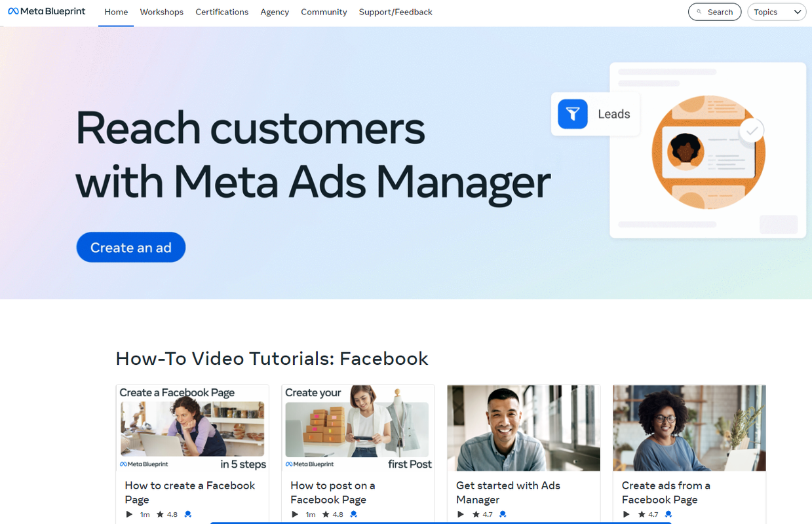
Task: Open Get started with Ads Manager thumbnail
Action: tap(524, 428)
